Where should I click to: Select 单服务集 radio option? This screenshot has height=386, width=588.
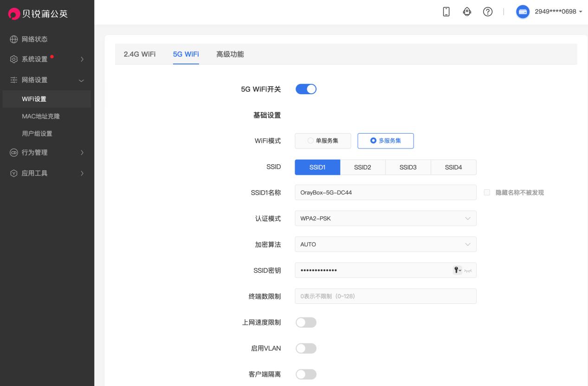pos(323,141)
